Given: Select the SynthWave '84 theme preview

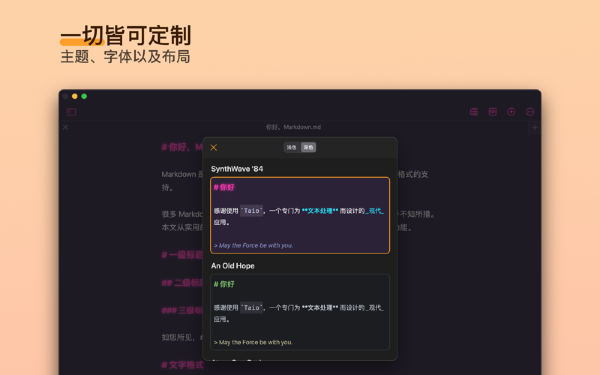Looking at the screenshot, I should 300,215.
